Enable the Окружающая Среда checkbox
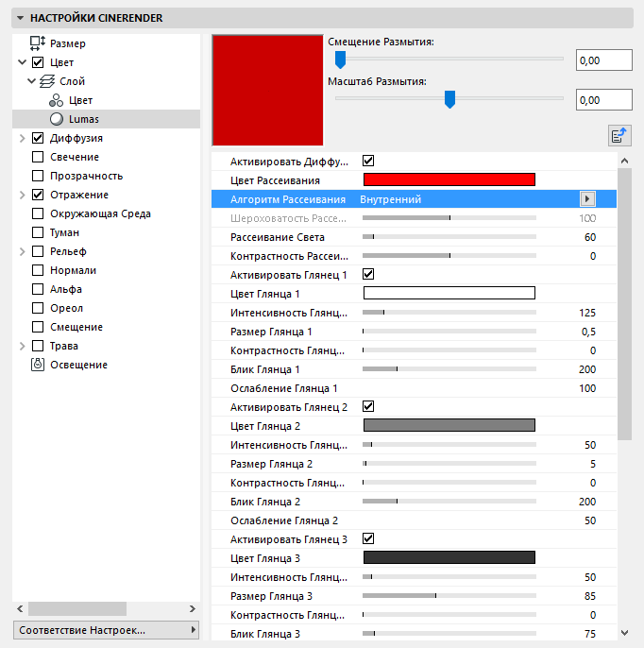644x648 pixels. coord(38,213)
